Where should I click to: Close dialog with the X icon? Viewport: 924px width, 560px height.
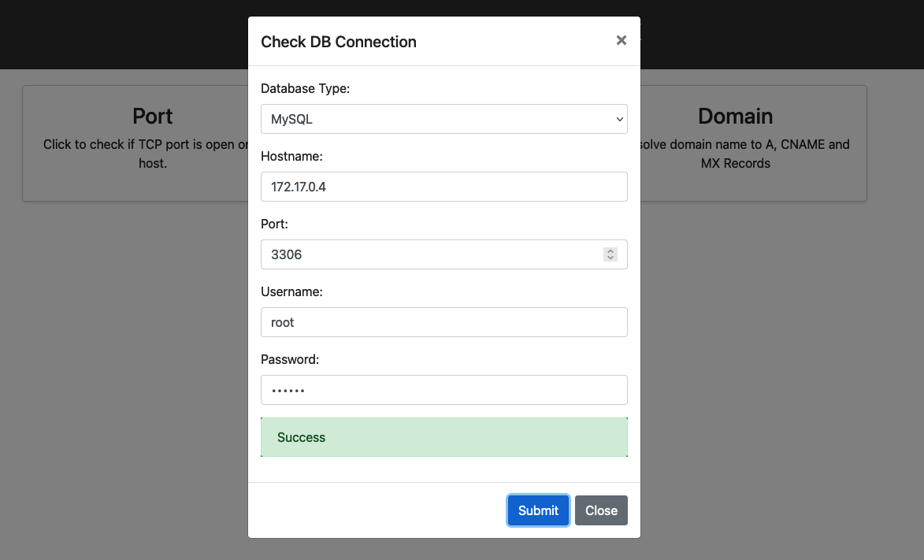point(621,40)
